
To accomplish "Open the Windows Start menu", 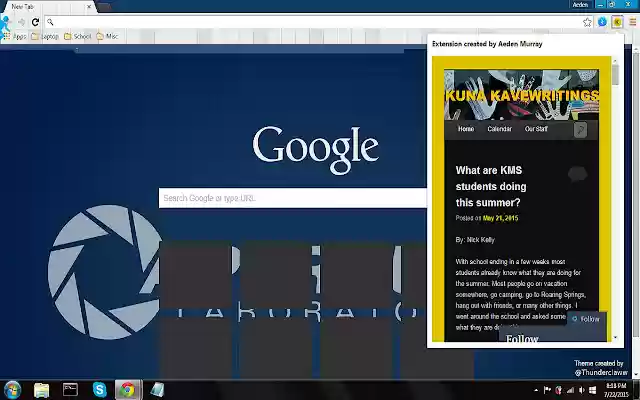I will [12, 390].
